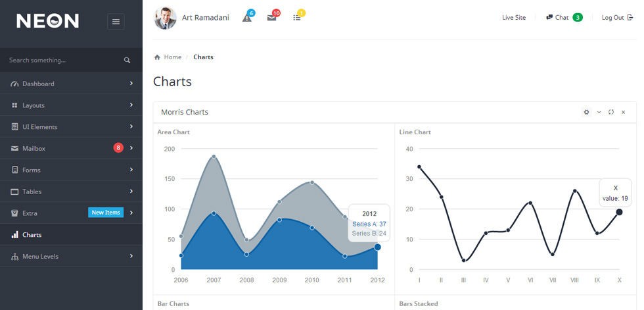Screen dimensions: 644x310
Task: Close the Morris Charts panel
Action: pos(623,113)
